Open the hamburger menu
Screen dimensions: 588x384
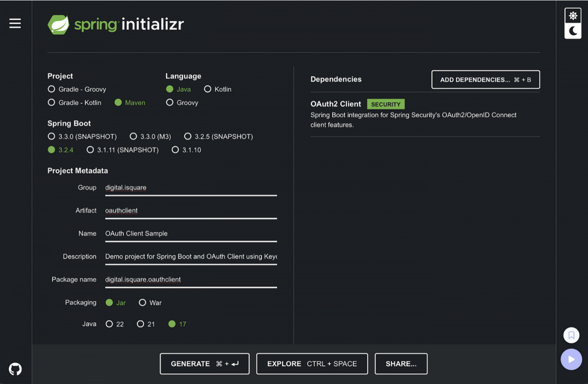click(15, 23)
